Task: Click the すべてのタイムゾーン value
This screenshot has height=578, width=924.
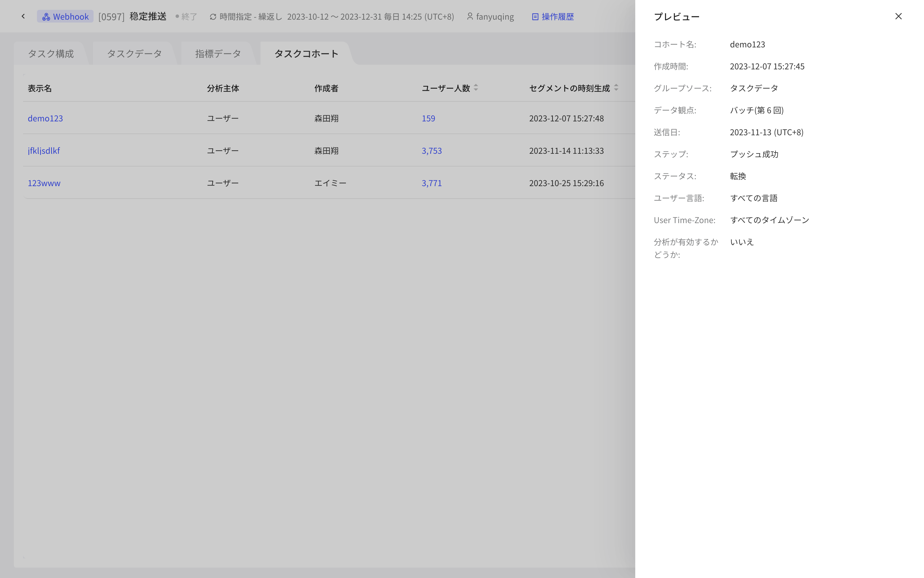Action: (x=770, y=220)
